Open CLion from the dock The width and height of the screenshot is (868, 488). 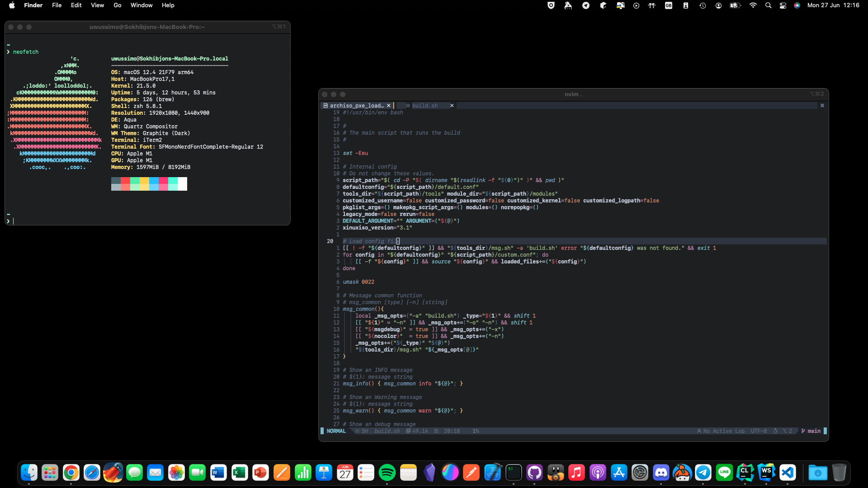click(x=745, y=473)
